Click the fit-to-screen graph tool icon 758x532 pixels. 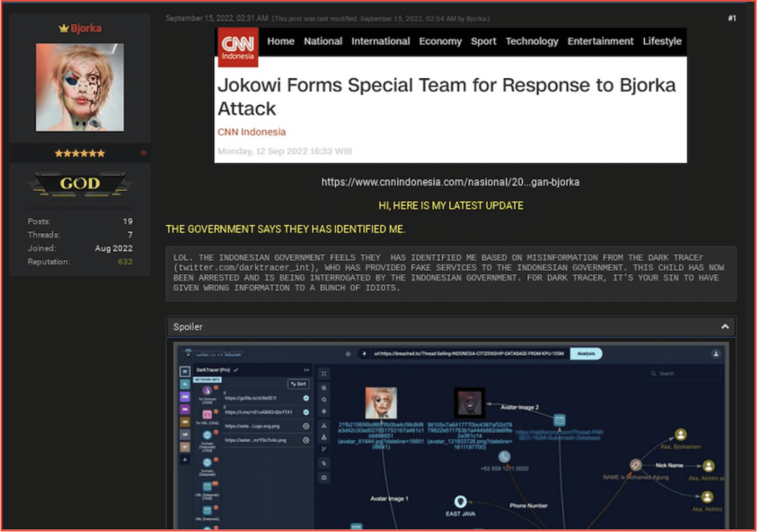324,373
